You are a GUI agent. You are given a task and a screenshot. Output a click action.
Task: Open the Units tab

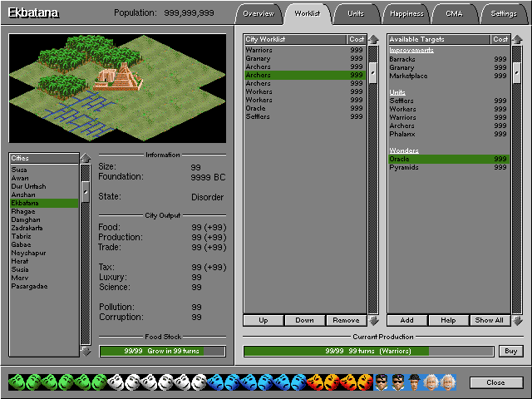(356, 14)
